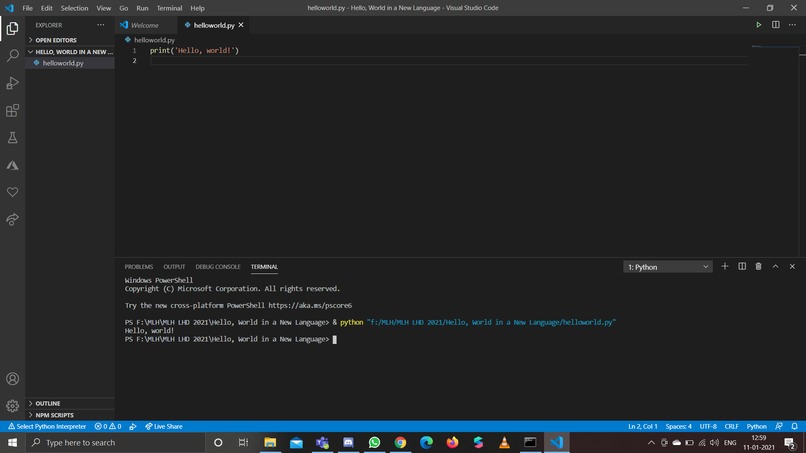
Task: Click errors and warnings count in status bar
Action: [x=108, y=426]
